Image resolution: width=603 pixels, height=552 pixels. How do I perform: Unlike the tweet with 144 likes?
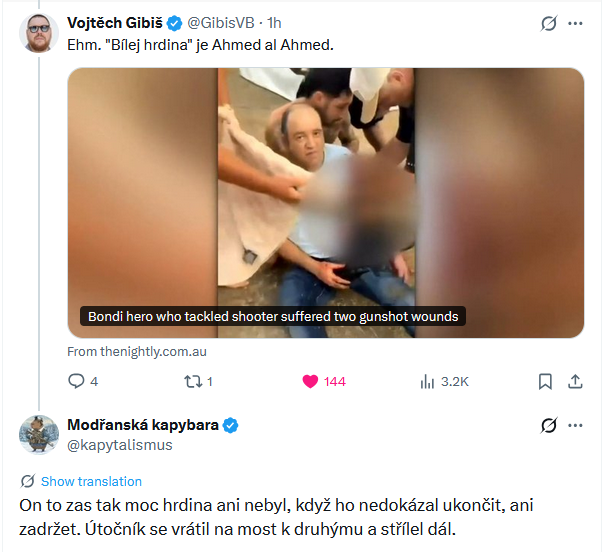324,381
